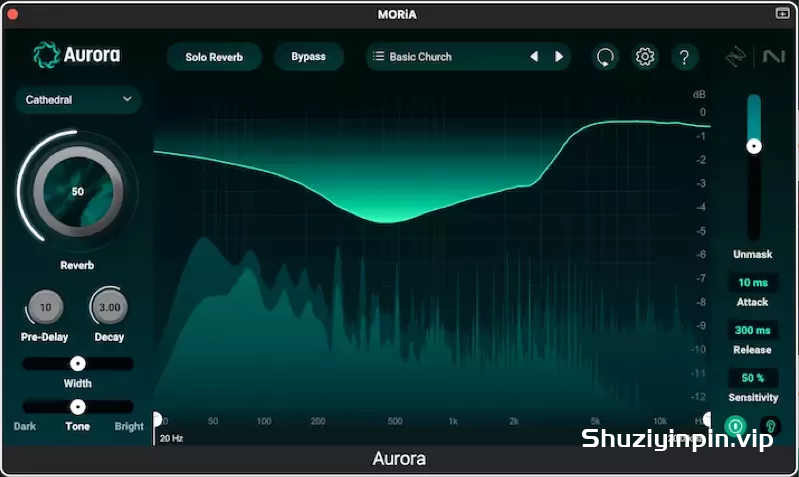Open the Basic Church preset browser
799x477 pixels.
[468, 57]
